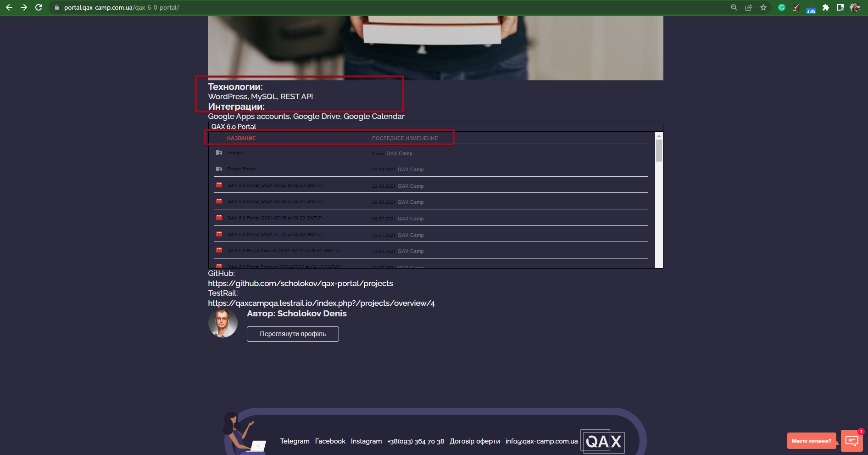The width and height of the screenshot is (868, 455).
Task: Open the Chrome profile avatar menu
Action: [855, 7]
